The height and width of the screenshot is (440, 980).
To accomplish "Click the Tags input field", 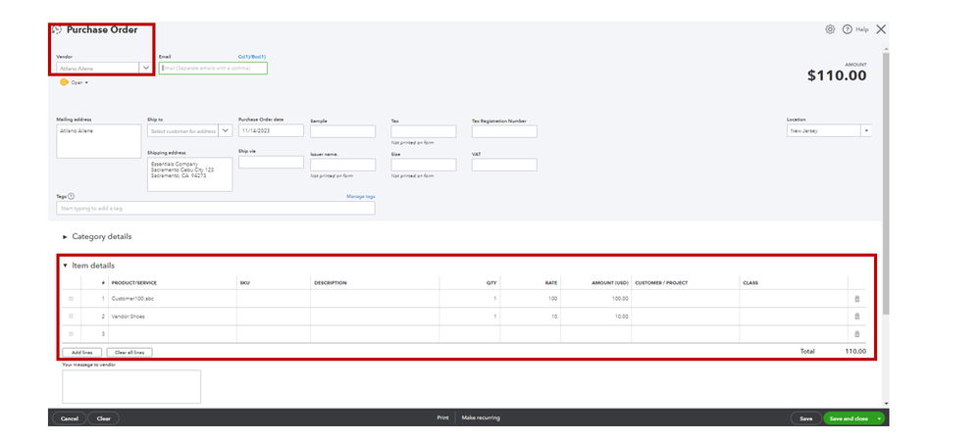I will click(x=216, y=209).
